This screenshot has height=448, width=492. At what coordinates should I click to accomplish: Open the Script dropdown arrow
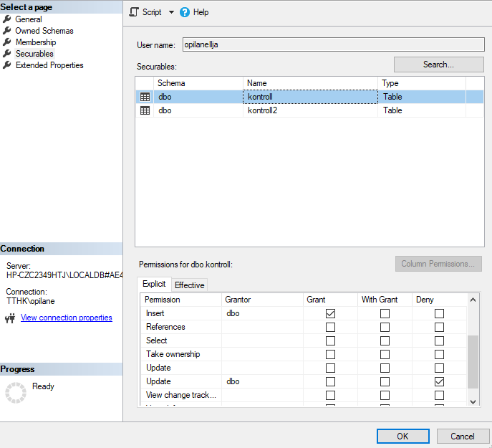[171, 12]
